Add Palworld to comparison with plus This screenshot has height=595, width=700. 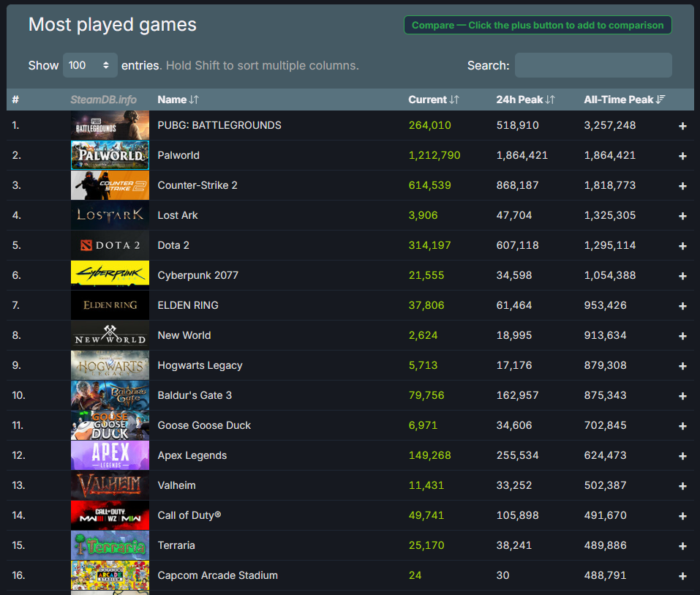[x=682, y=156]
